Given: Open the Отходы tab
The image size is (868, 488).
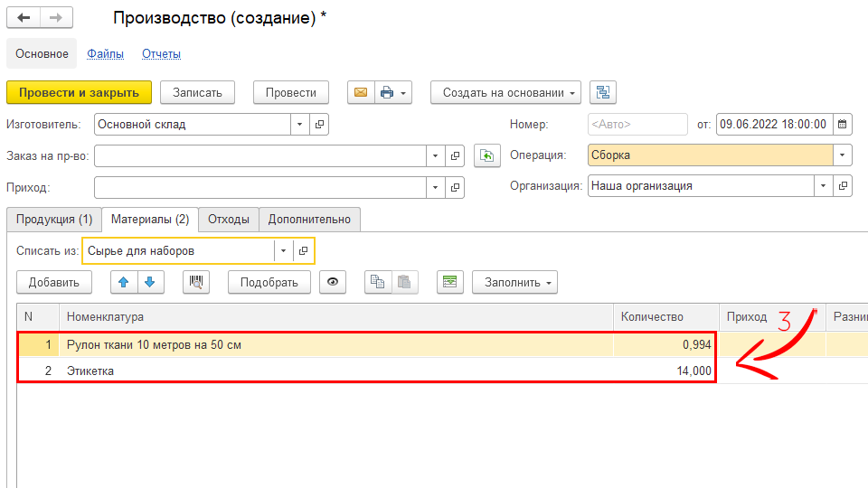Looking at the screenshot, I should pyautogui.click(x=229, y=219).
